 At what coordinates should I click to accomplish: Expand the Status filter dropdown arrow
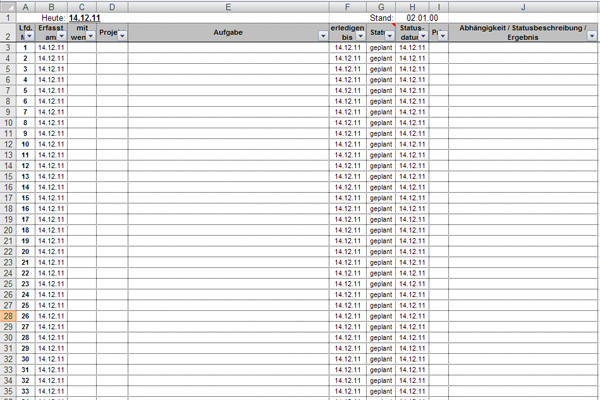388,35
